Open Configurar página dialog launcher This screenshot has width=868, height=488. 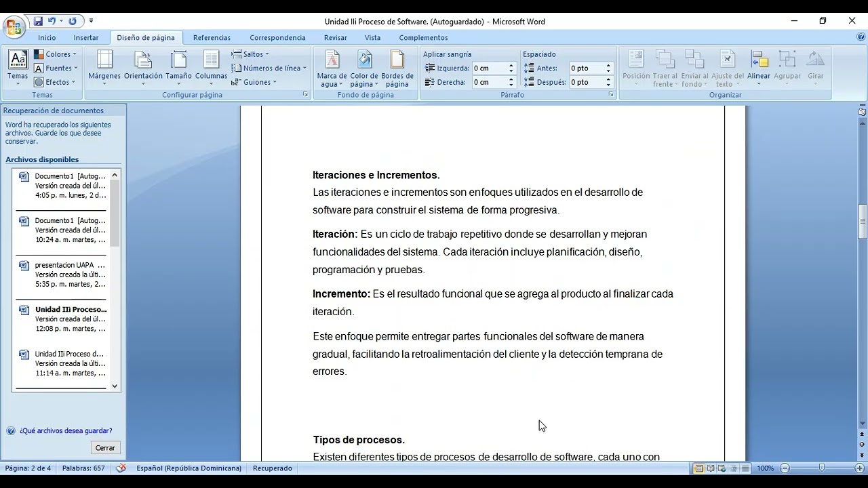coord(305,95)
